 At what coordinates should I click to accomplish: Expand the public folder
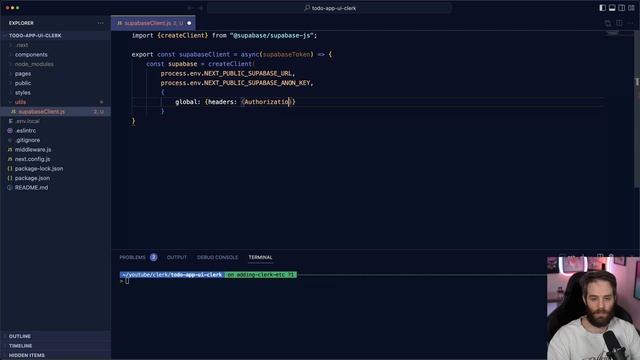(23, 83)
